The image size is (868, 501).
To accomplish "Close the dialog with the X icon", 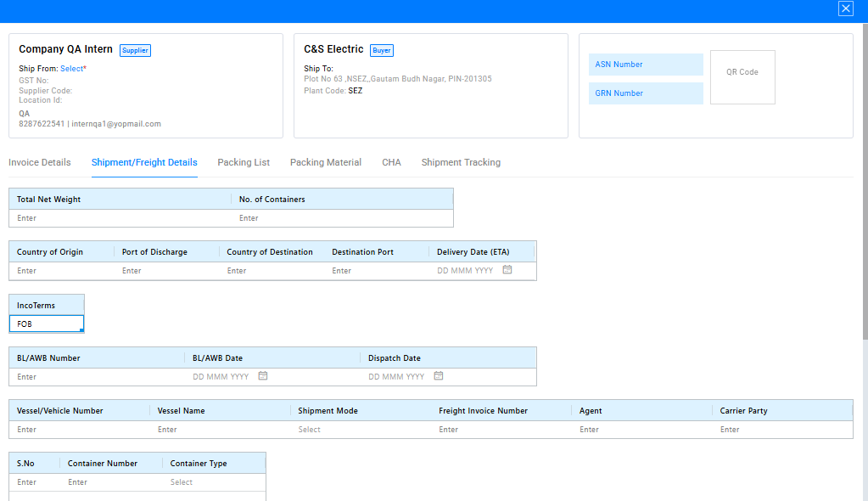I will 845,8.
